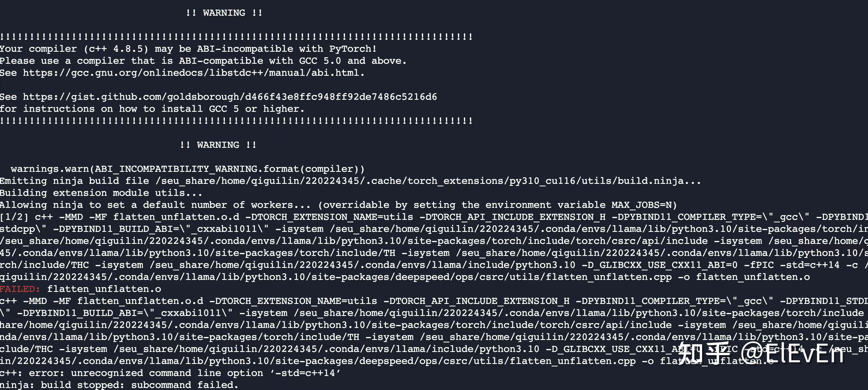Click the top row of exclamation marks
Viewport: 868px width, 390px height.
[x=236, y=37]
